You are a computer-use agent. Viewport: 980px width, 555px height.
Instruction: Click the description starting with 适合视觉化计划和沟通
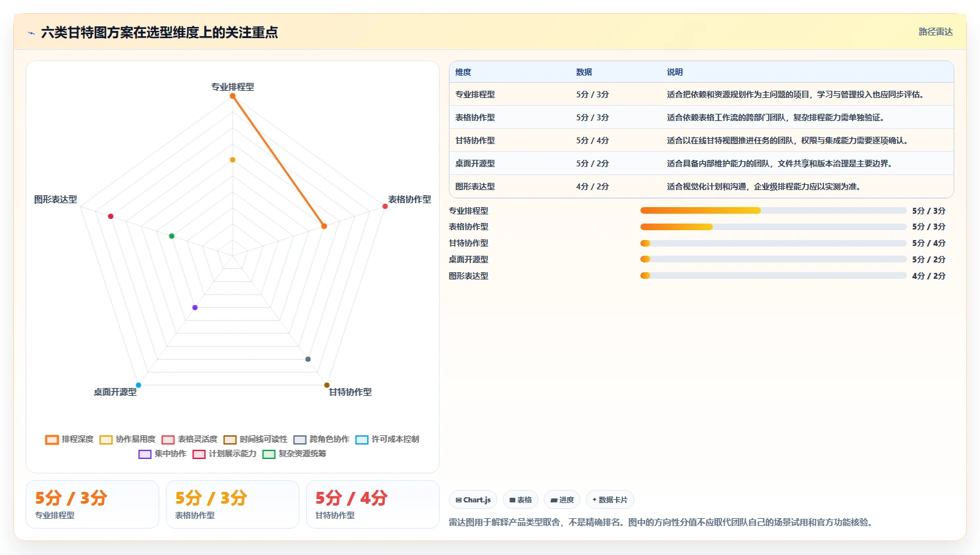click(x=763, y=187)
